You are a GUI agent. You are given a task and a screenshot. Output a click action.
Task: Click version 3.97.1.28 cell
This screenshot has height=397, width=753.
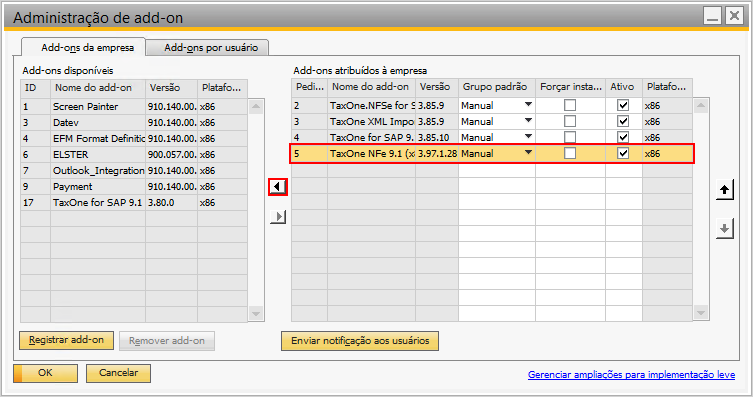tap(437, 154)
